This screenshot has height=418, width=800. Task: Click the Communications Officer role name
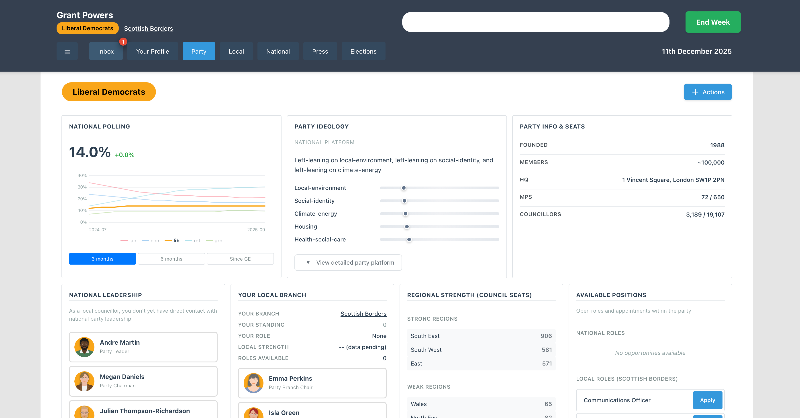pyautogui.click(x=617, y=400)
